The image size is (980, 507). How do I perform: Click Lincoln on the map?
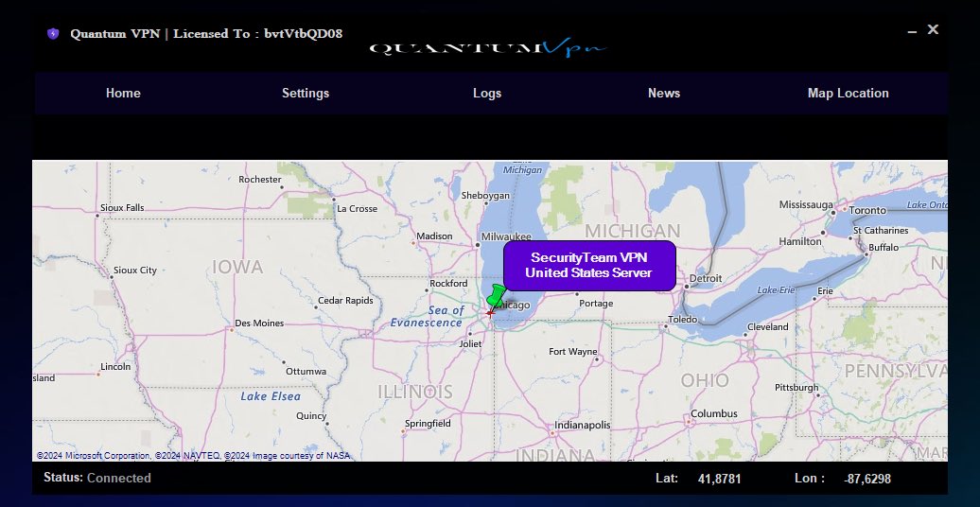point(115,366)
